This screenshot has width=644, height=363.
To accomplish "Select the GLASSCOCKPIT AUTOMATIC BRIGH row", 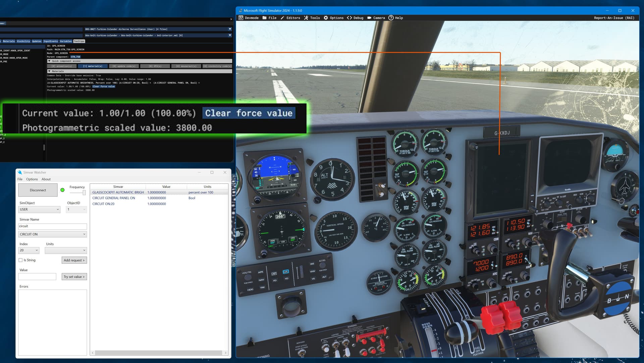I will [159, 192].
